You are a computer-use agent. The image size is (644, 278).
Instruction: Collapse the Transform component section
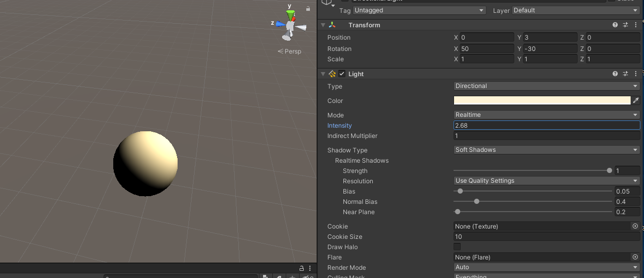[x=323, y=25]
